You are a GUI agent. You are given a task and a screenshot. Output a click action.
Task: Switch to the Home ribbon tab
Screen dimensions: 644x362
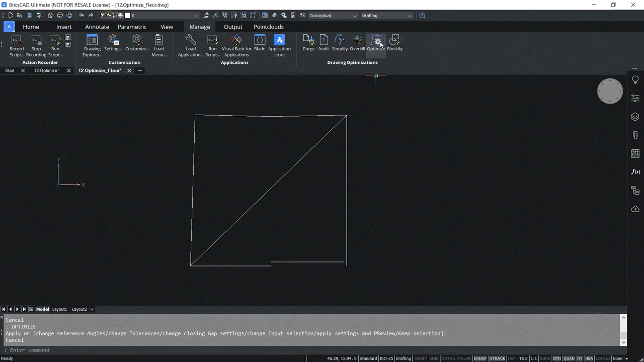(31, 27)
